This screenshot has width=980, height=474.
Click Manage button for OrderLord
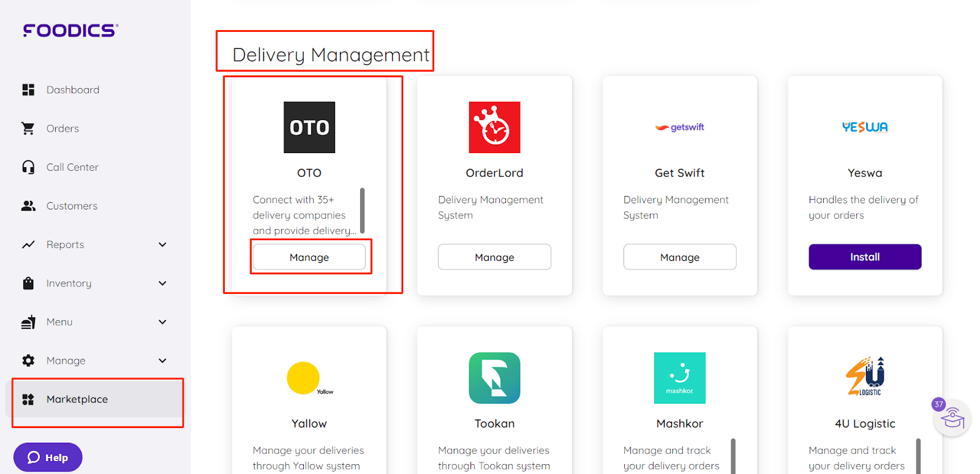494,257
